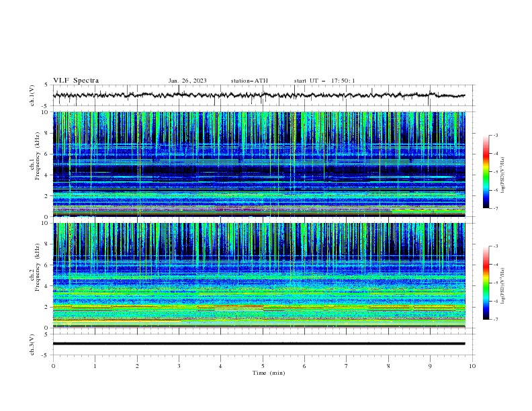Click the time axis tick label "9"
Screen dimensions: 532x411
click(430, 366)
